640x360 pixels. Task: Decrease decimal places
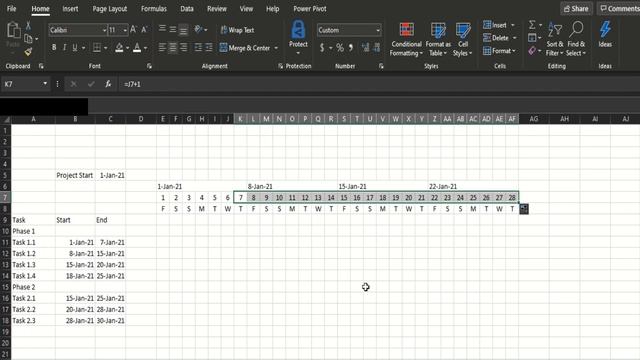pos(376,48)
